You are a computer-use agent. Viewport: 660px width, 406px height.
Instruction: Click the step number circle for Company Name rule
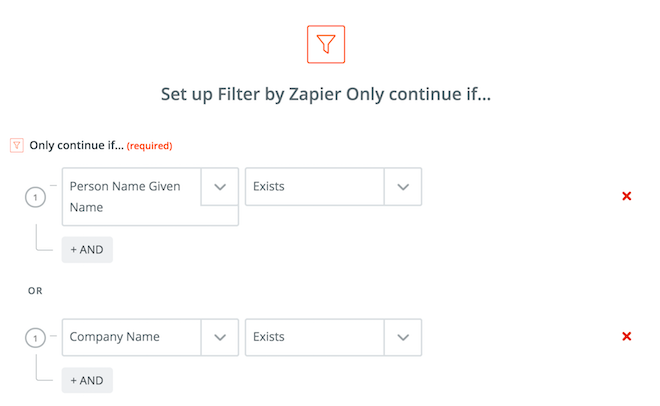(x=35, y=338)
